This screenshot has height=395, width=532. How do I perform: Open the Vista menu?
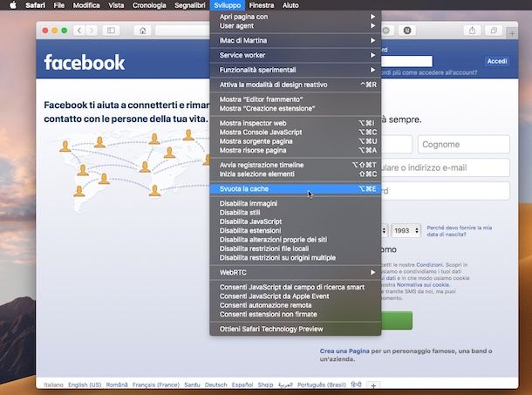tap(116, 5)
